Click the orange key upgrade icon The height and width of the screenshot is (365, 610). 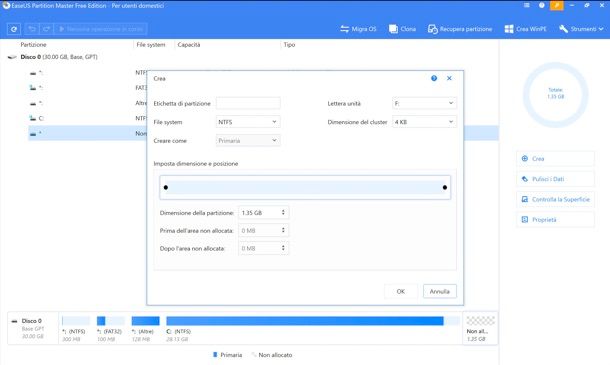(557, 5)
